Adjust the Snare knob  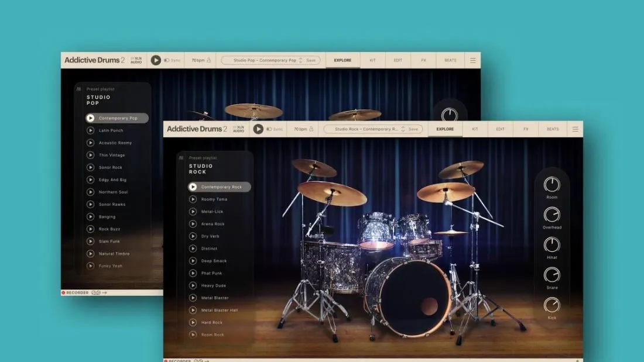pyautogui.click(x=551, y=275)
